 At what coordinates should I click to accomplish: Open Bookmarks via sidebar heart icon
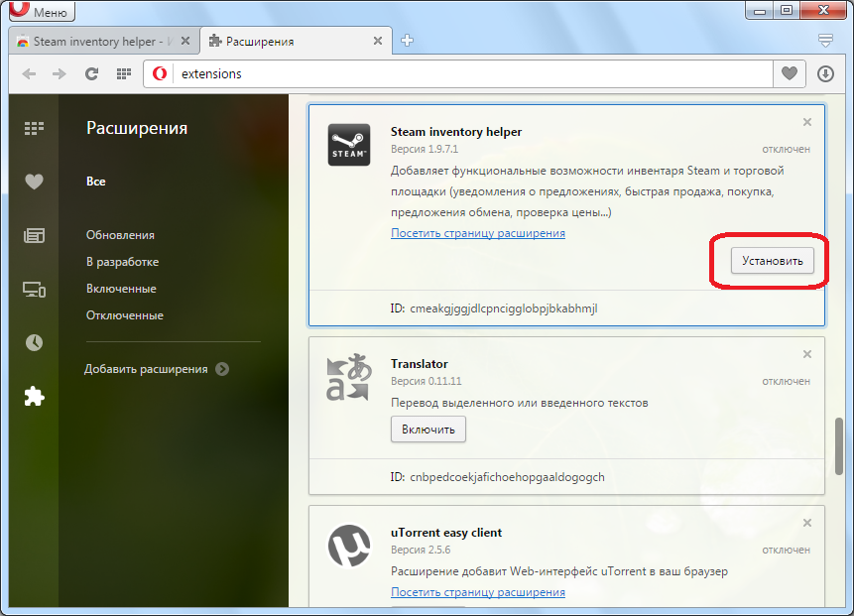pos(34,182)
